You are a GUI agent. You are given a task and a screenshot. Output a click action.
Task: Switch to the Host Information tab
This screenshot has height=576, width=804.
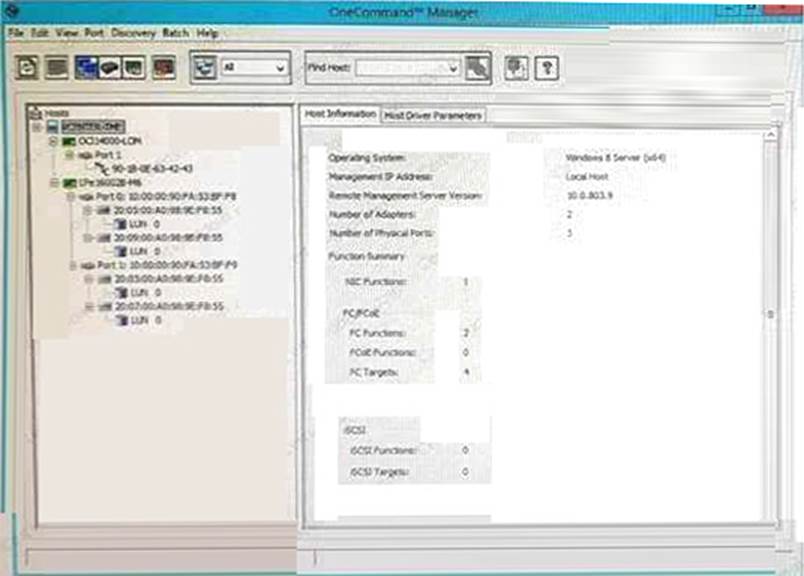point(340,114)
